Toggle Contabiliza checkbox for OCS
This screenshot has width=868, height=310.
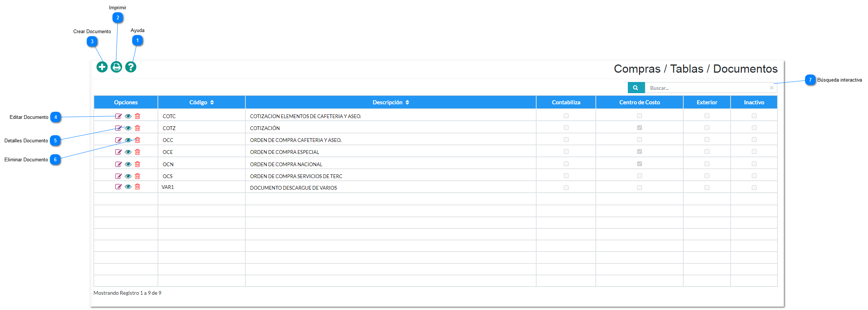click(566, 176)
